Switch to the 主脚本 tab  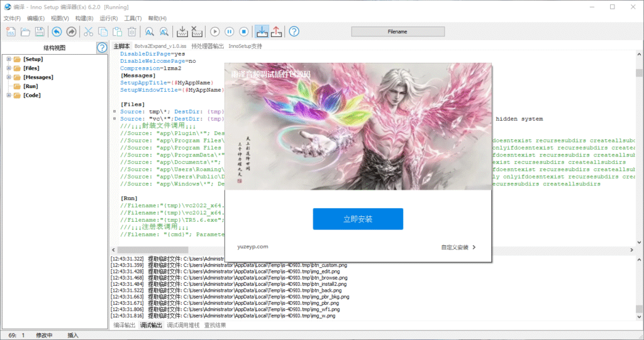click(x=121, y=46)
